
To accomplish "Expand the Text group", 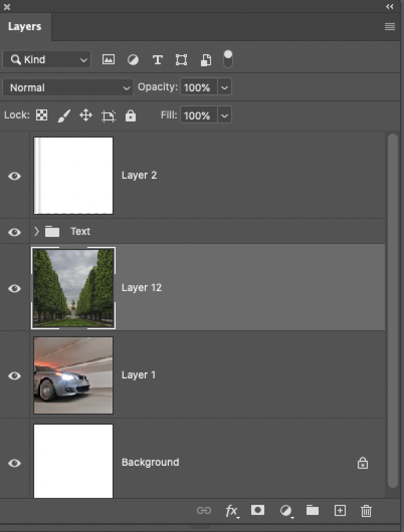I will pos(36,232).
